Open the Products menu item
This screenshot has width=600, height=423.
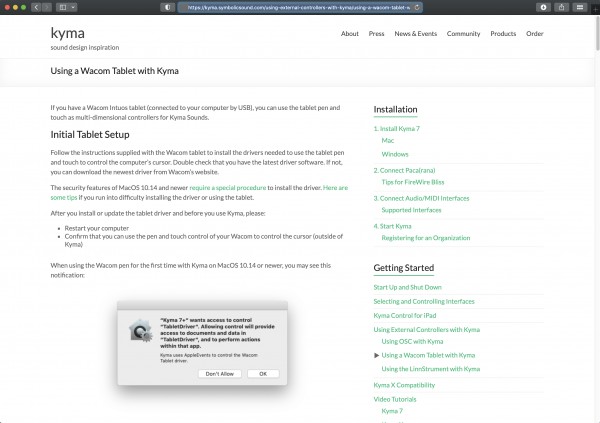click(x=503, y=34)
